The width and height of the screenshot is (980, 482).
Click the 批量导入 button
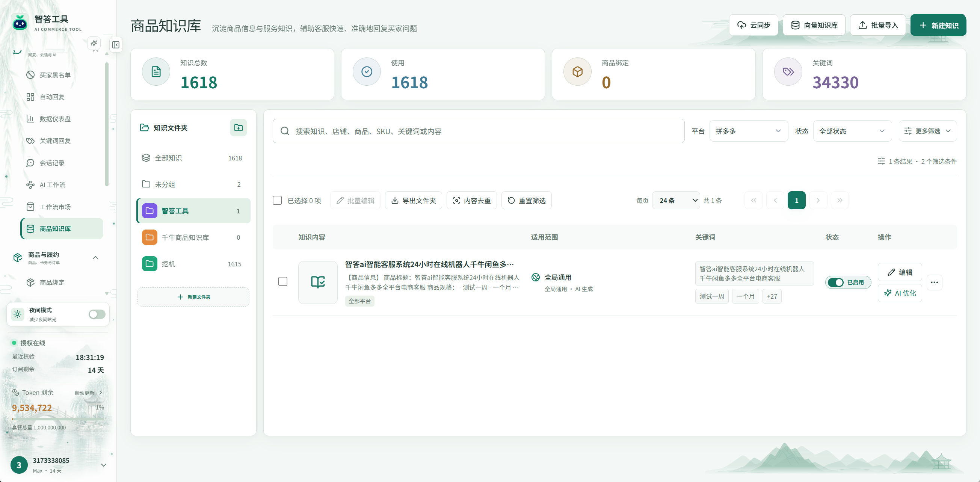(878, 26)
